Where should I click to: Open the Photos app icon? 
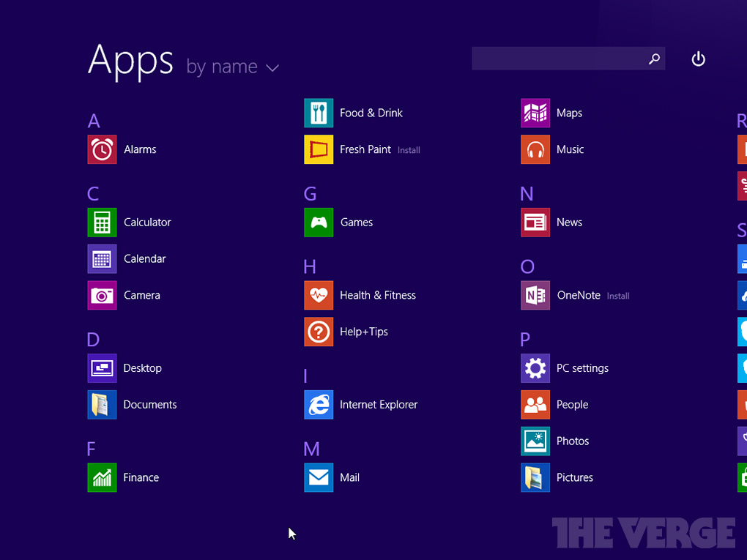click(x=535, y=441)
